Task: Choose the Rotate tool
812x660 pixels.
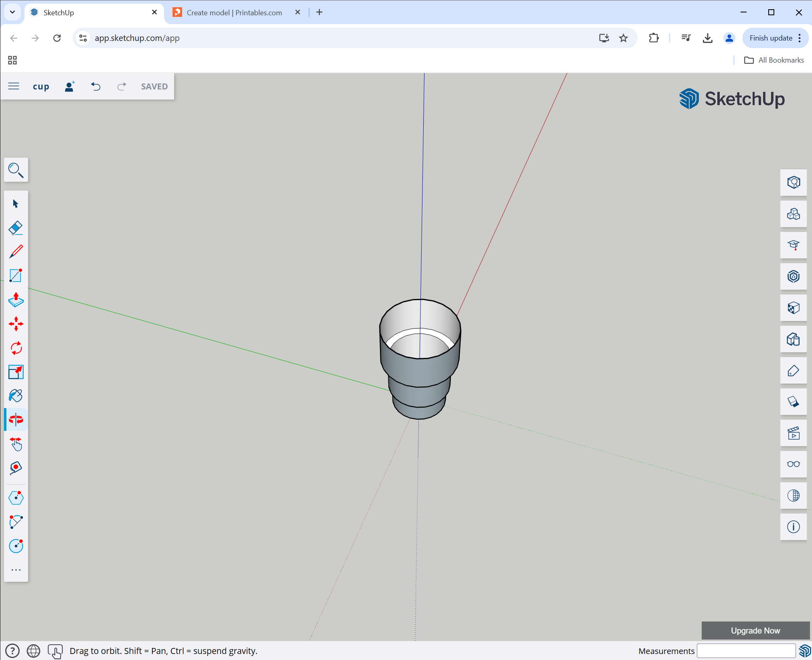Action: (x=16, y=348)
